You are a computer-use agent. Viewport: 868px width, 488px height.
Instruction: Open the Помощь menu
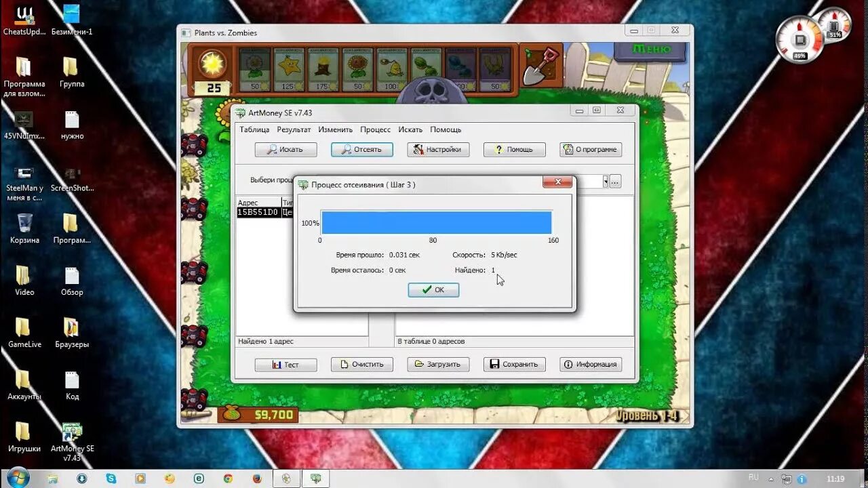pos(446,129)
